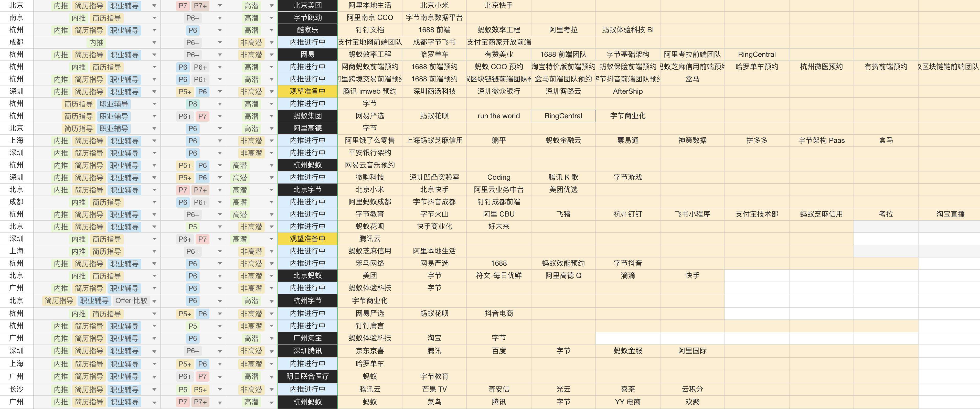
Task: Select the 滴滴 cell
Action: (628, 275)
